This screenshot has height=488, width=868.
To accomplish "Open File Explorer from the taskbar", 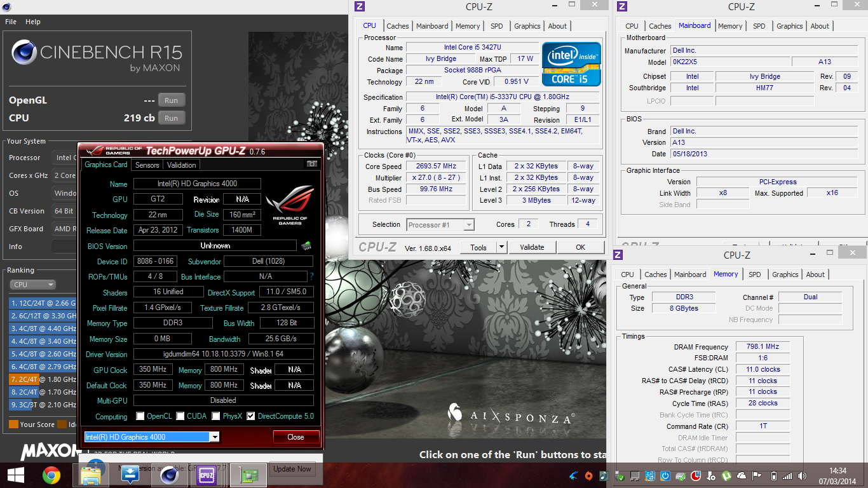I will pos(90,475).
